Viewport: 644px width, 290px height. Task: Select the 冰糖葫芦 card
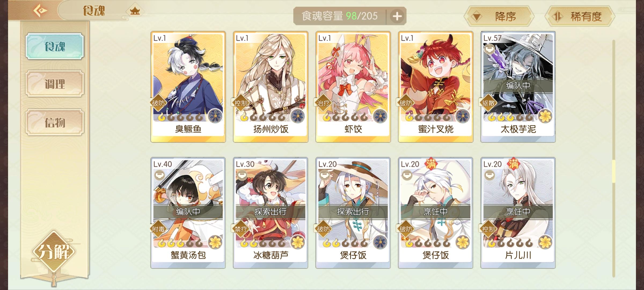coord(270,213)
